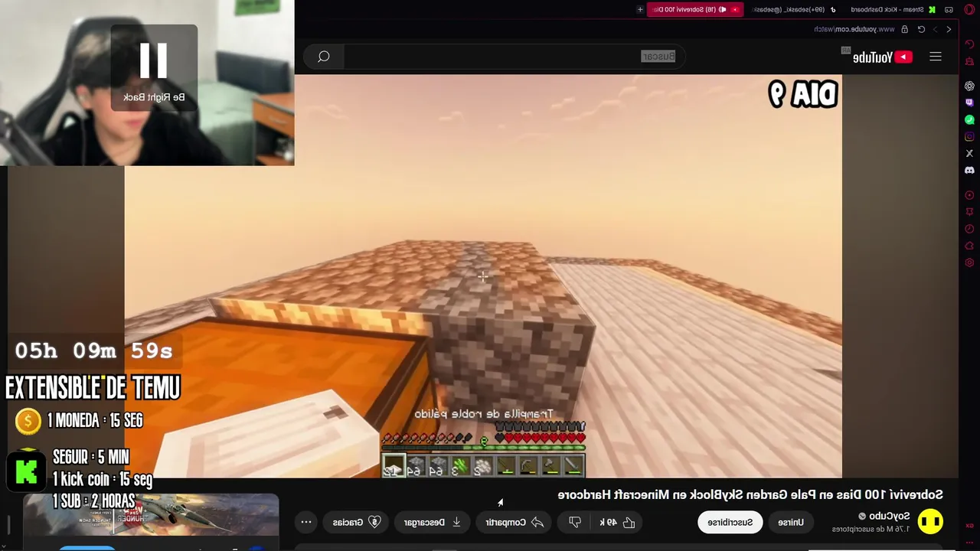Go back with the browser back arrow
The height and width of the screenshot is (551, 980).
click(x=949, y=29)
